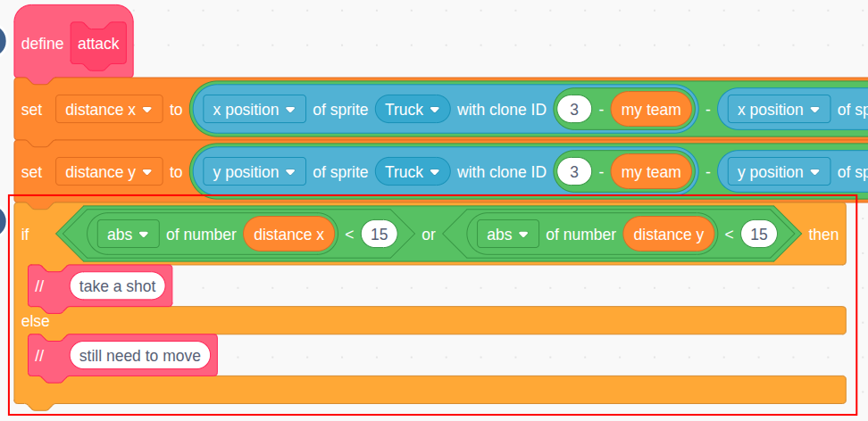
Task: Open the Truck sprite dropdown in second row
Action: pyautogui.click(x=413, y=172)
